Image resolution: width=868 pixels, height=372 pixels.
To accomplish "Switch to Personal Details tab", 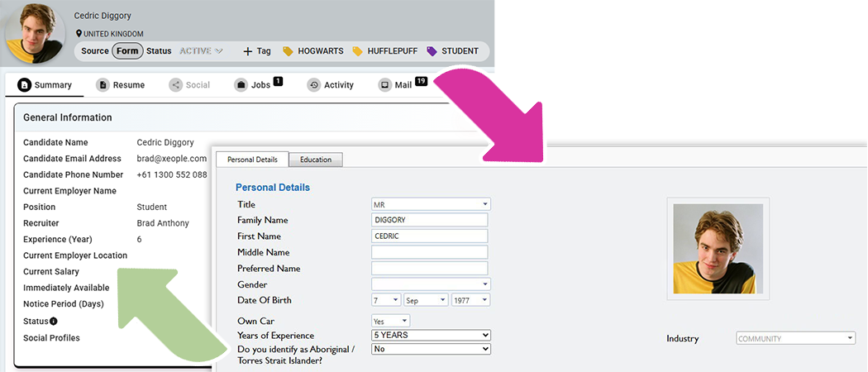I will click(252, 160).
